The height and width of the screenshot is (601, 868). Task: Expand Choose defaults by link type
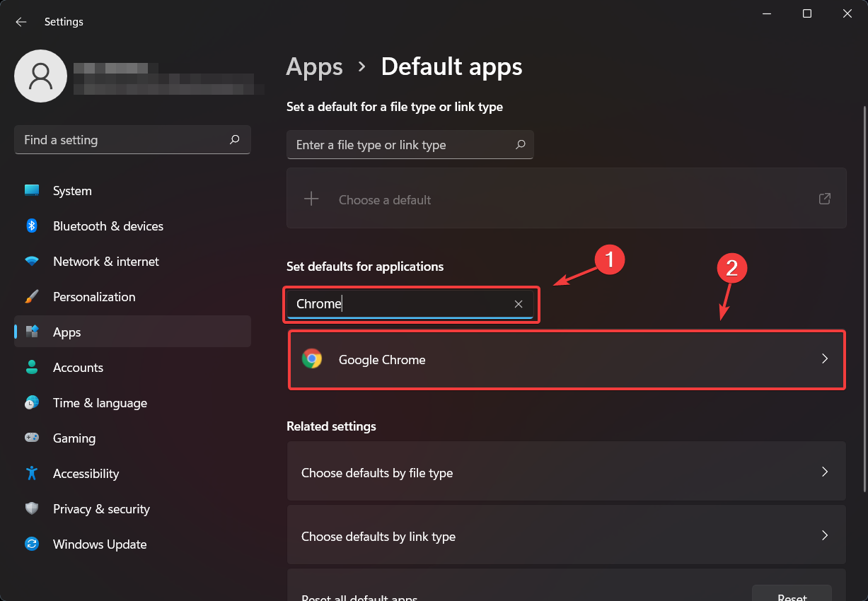click(x=824, y=535)
